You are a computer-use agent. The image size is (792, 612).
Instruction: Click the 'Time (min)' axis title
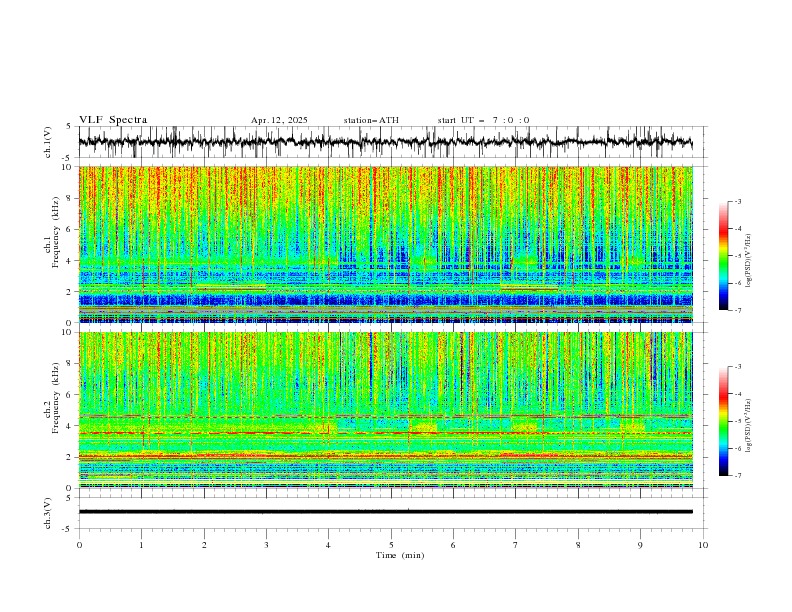tap(400, 555)
